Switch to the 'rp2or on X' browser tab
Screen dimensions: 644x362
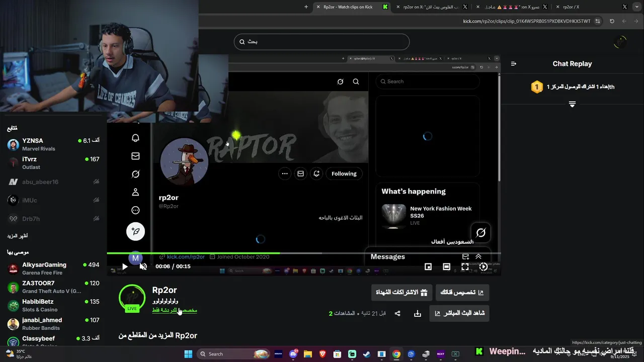[431, 7]
